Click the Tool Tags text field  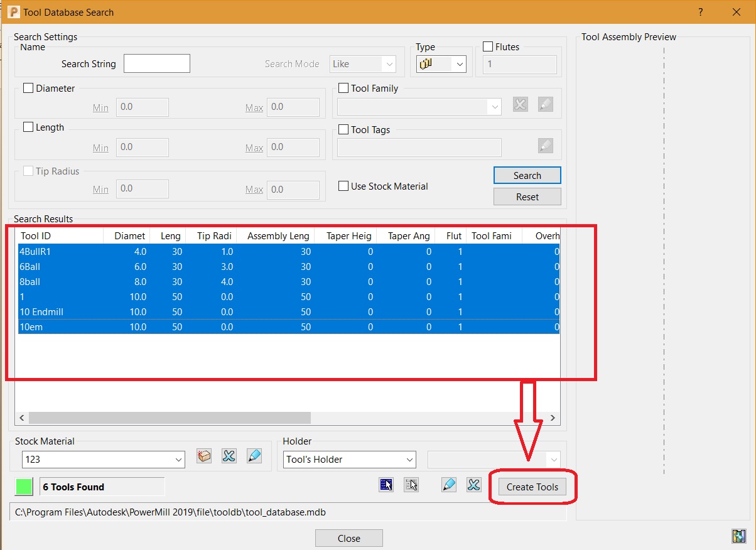[x=419, y=148]
